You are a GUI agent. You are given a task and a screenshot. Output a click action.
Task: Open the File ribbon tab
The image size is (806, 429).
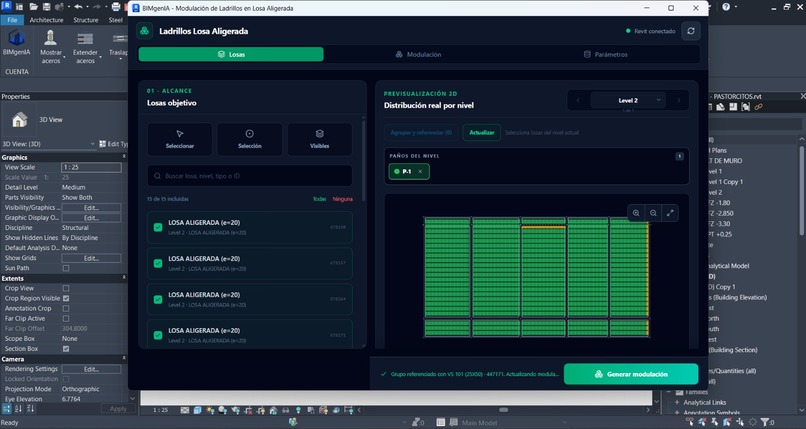click(x=12, y=20)
